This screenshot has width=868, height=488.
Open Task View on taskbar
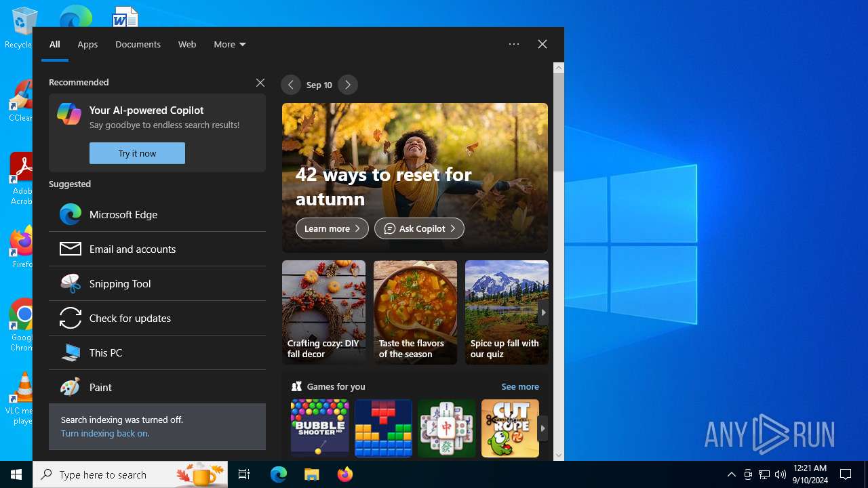[x=244, y=474]
